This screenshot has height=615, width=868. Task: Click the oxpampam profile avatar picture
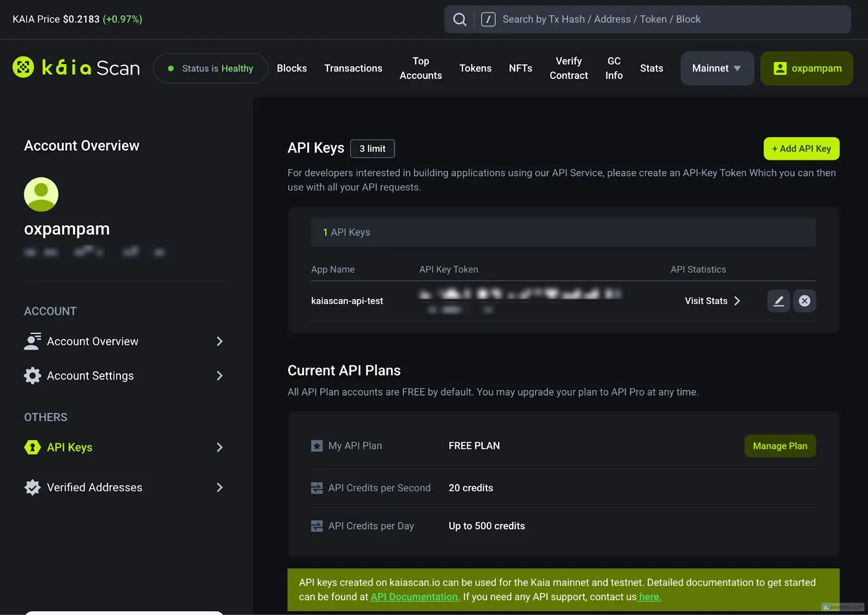(x=41, y=194)
